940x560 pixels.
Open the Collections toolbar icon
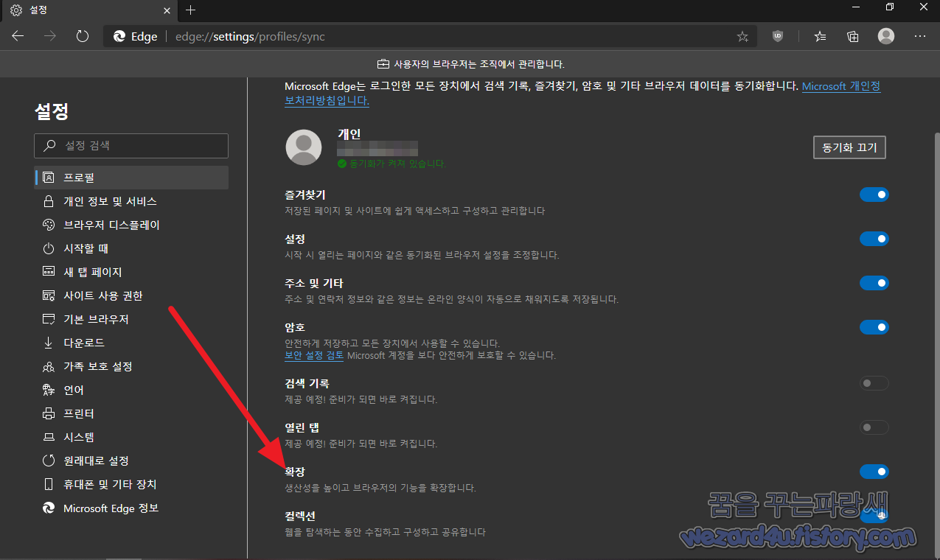pyautogui.click(x=853, y=36)
